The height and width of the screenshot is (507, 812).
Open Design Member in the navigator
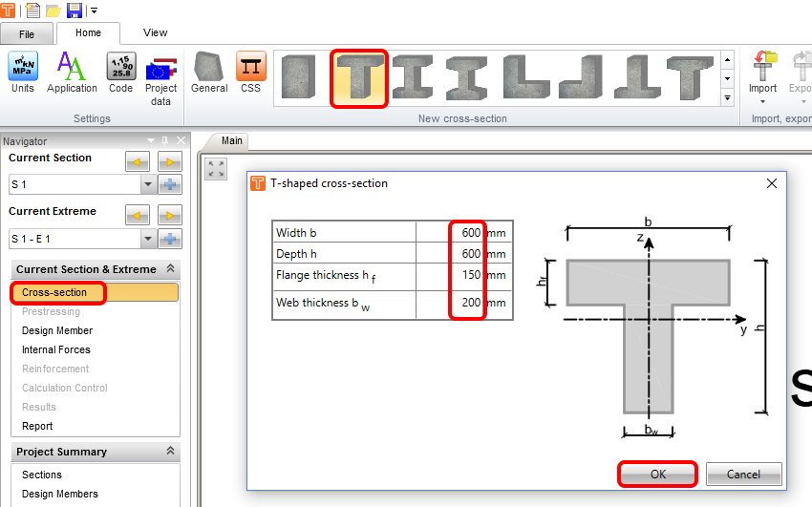(57, 330)
